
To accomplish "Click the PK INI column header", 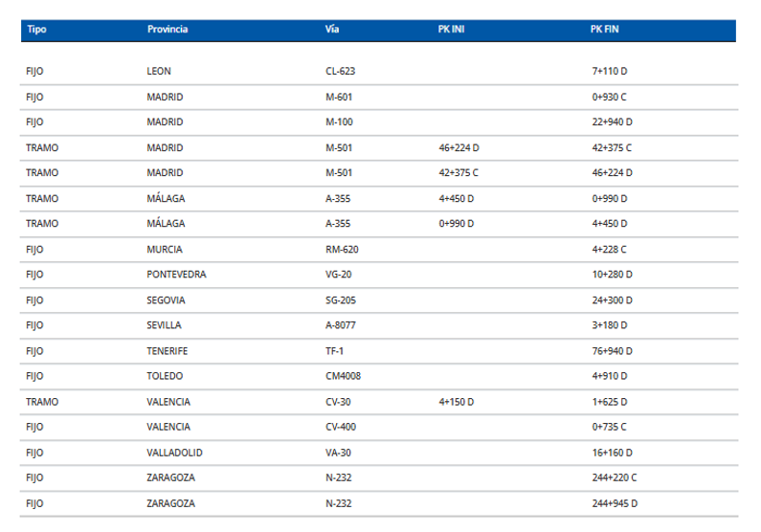I will point(451,30).
